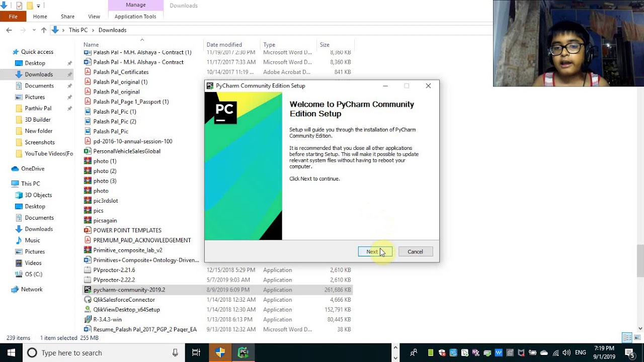This screenshot has height=362, width=644.
Task: Open the View ribbon tab
Action: click(x=94, y=17)
